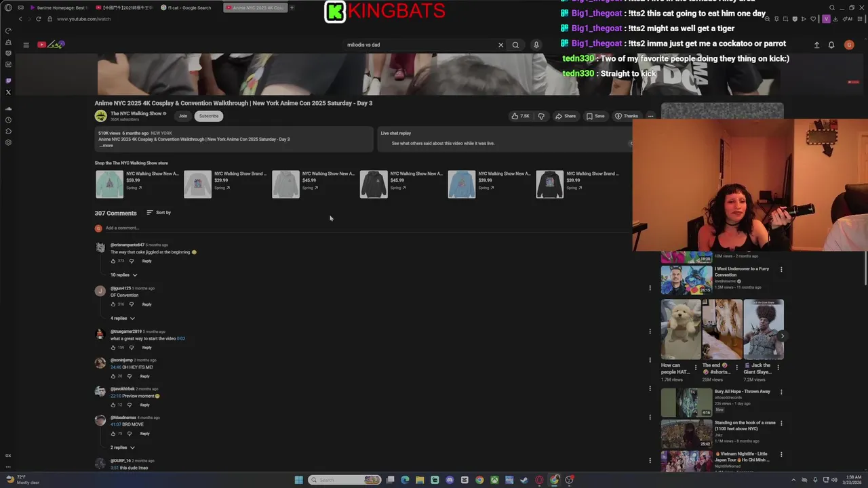Expand 10 replies under the cake comment
Viewport: 868px width, 488px height.
pyautogui.click(x=124, y=275)
